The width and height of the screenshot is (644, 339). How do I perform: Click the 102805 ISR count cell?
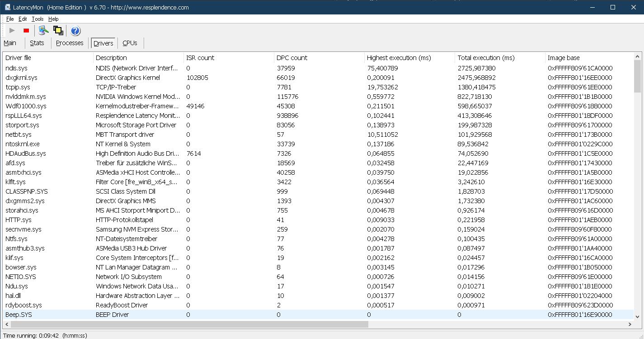pos(197,78)
